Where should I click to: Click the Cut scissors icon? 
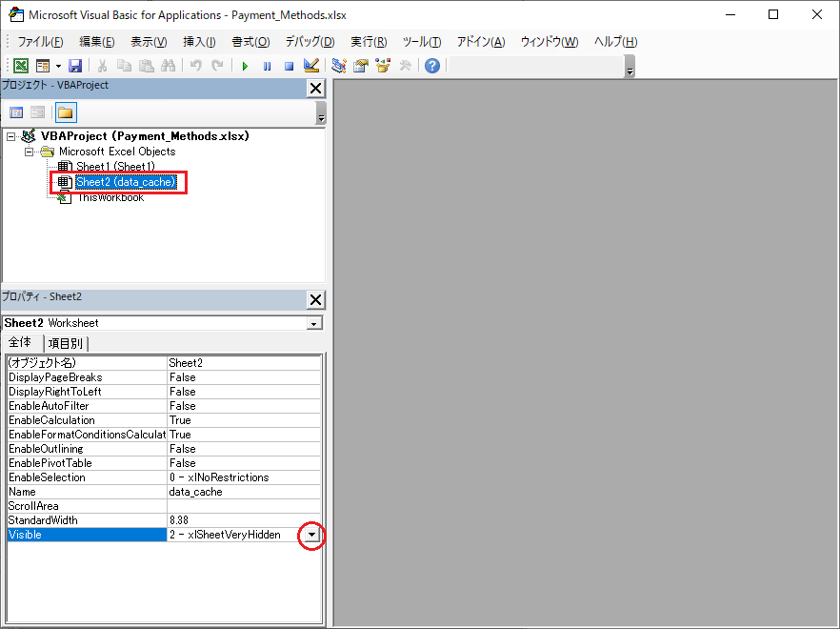102,66
